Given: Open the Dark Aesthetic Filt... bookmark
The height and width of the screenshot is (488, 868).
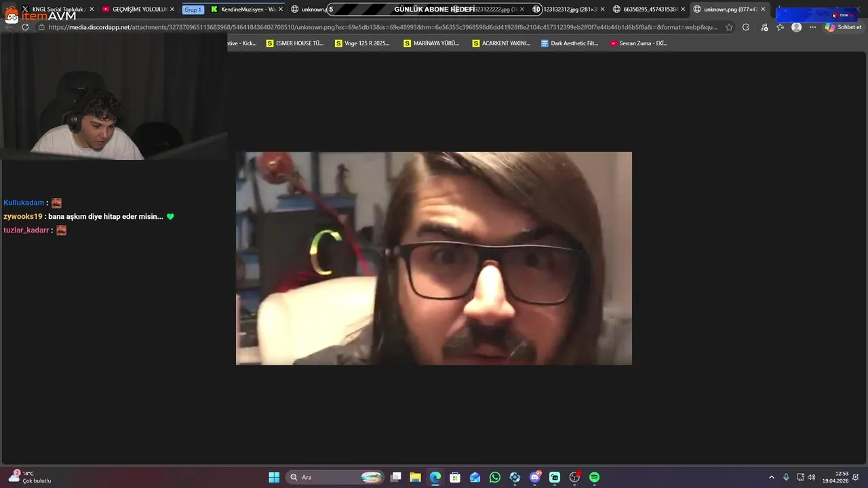Looking at the screenshot, I should point(570,43).
